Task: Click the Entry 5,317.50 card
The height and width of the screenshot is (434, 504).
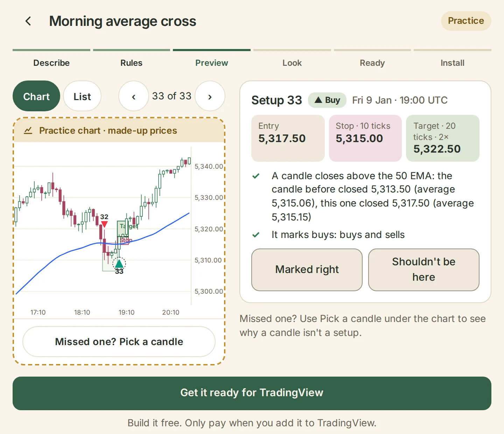Action: click(x=288, y=138)
